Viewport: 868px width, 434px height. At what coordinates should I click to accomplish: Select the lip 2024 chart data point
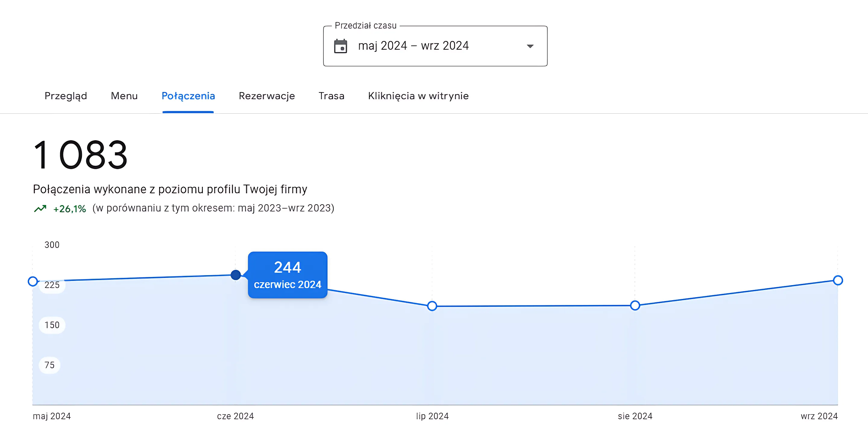point(432,306)
